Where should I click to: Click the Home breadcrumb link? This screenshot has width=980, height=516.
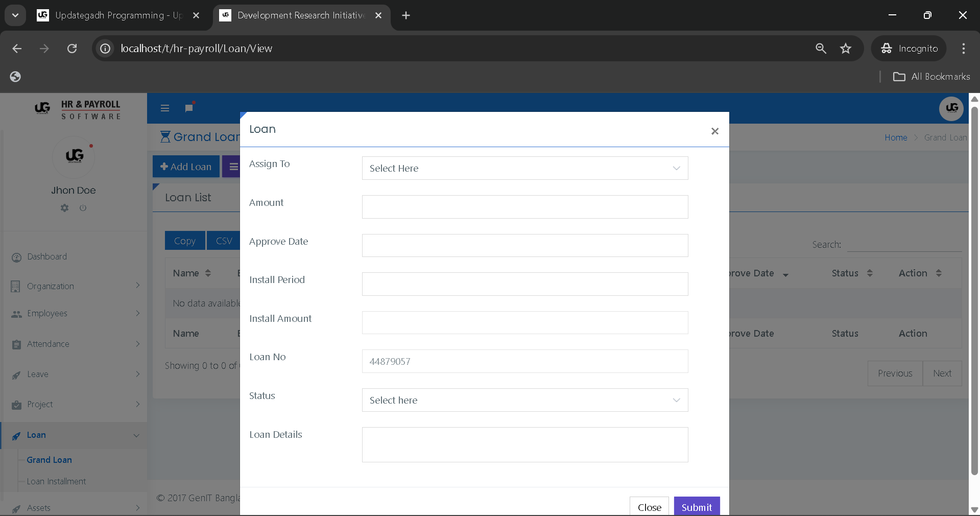pyautogui.click(x=896, y=137)
